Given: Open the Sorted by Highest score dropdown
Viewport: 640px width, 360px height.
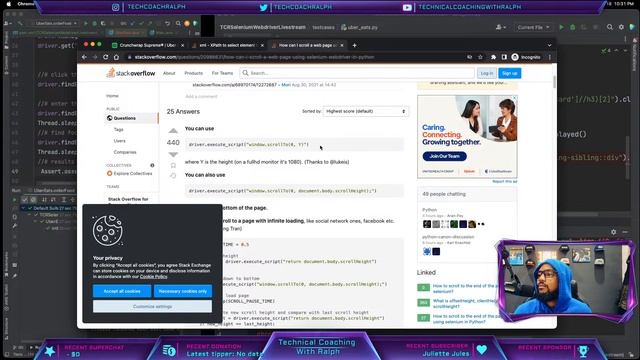Looking at the screenshot, I should 365,111.
